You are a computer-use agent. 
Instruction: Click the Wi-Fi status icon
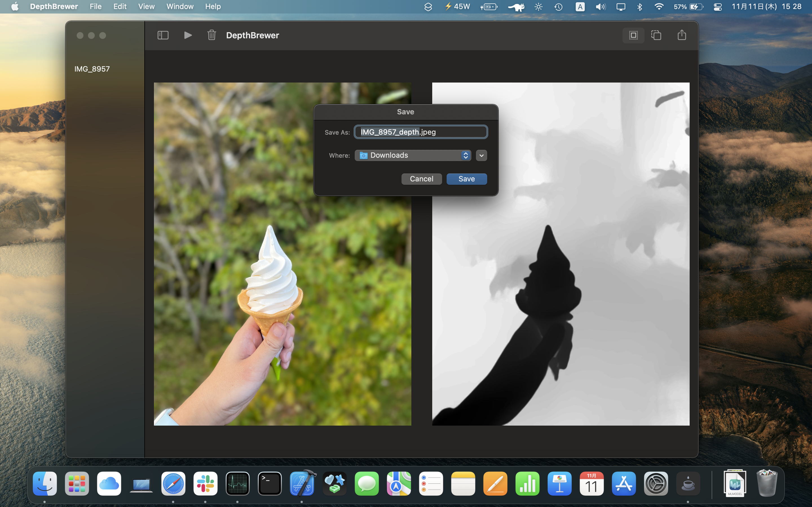tap(659, 7)
